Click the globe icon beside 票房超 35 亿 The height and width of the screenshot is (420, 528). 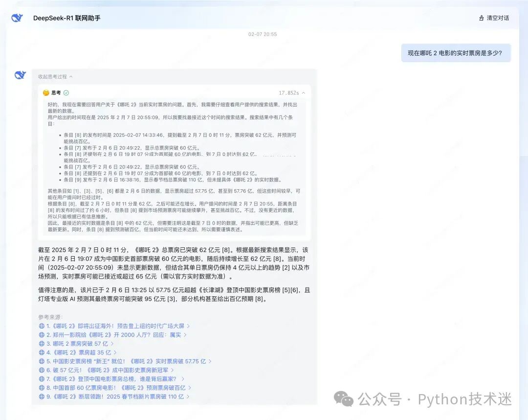[x=42, y=353]
